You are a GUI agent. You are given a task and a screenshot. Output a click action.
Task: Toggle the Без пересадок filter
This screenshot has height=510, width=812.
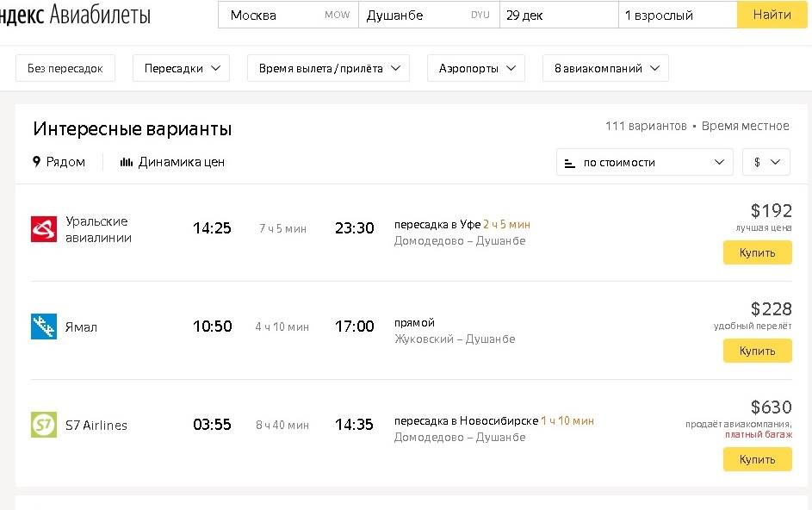(x=65, y=68)
